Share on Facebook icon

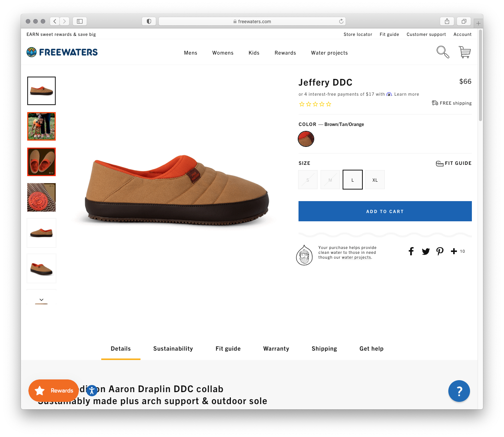click(411, 251)
